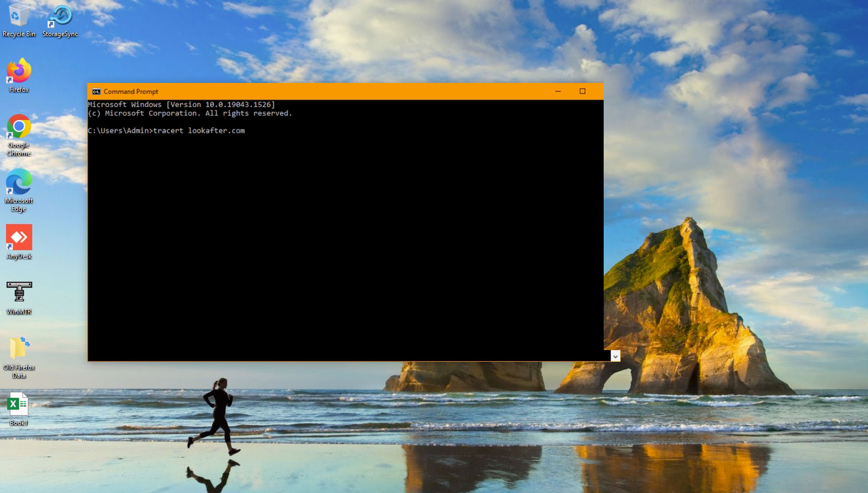Maximize the Command Prompt window
Viewport: 868px width, 493px height.
pyautogui.click(x=583, y=92)
